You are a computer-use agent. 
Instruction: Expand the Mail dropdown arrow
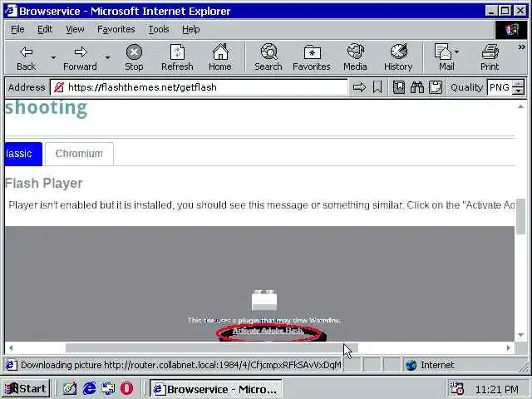[x=456, y=52]
